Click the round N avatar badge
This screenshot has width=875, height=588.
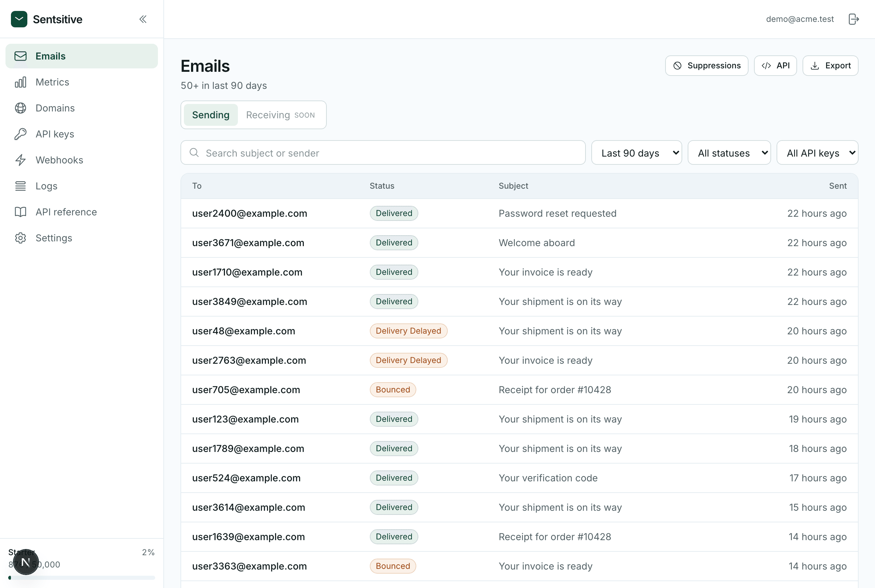coord(26,562)
